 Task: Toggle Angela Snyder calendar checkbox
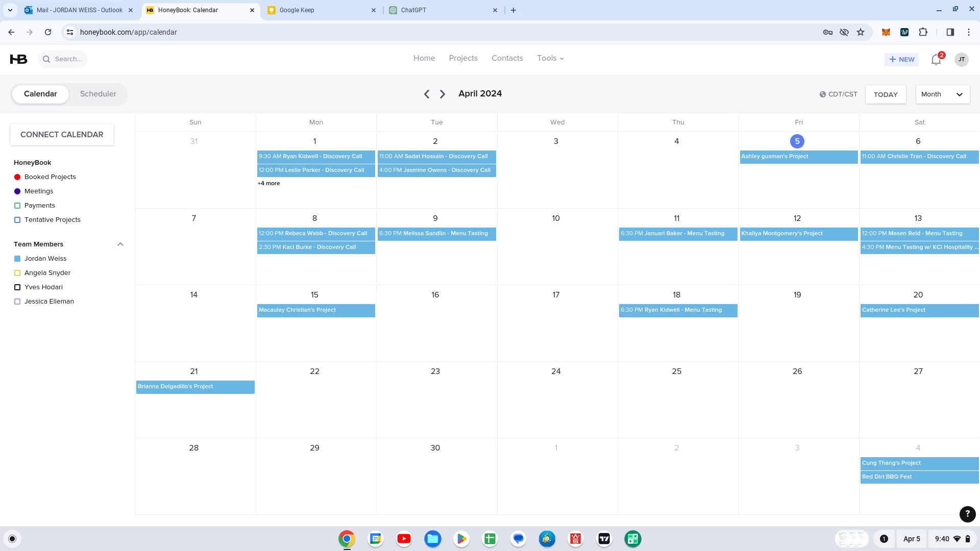click(x=17, y=273)
